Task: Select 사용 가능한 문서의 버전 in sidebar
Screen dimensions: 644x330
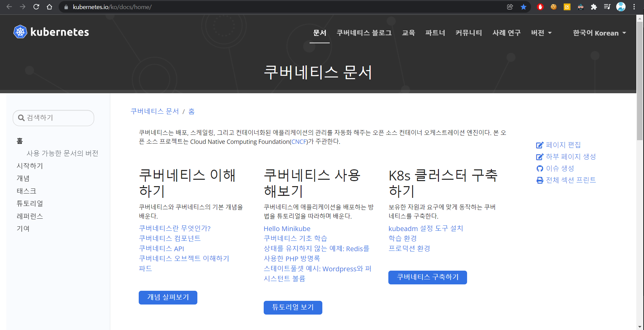Action: (62, 153)
